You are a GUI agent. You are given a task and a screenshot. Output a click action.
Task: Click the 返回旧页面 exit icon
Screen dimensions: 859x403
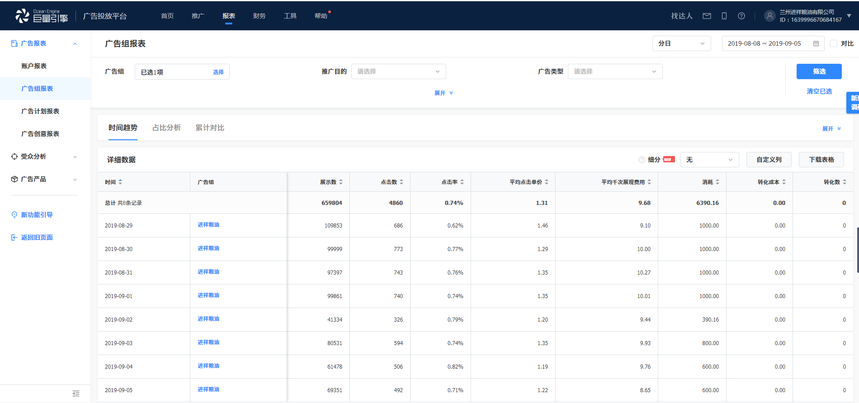point(14,238)
